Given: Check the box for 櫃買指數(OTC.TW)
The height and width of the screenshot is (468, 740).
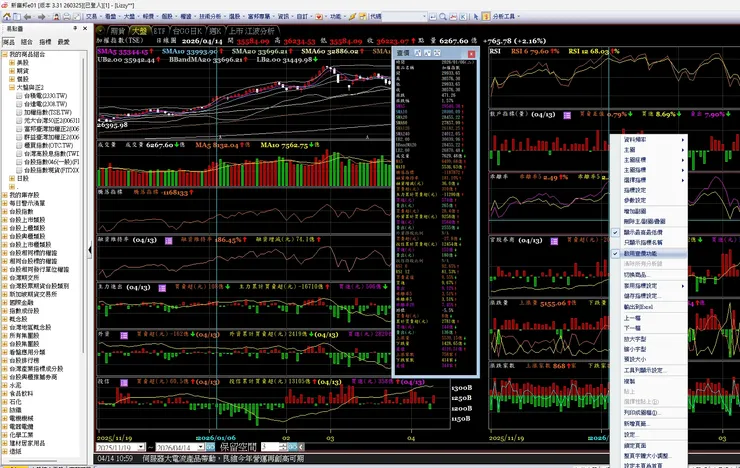Looking at the screenshot, I should tap(19, 145).
